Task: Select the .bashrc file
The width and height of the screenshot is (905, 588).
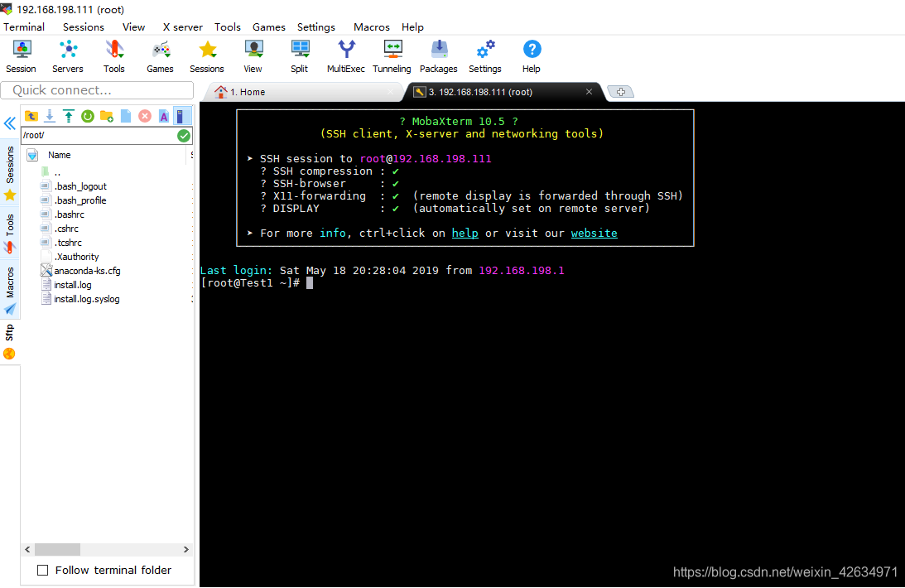Action: tap(63, 214)
